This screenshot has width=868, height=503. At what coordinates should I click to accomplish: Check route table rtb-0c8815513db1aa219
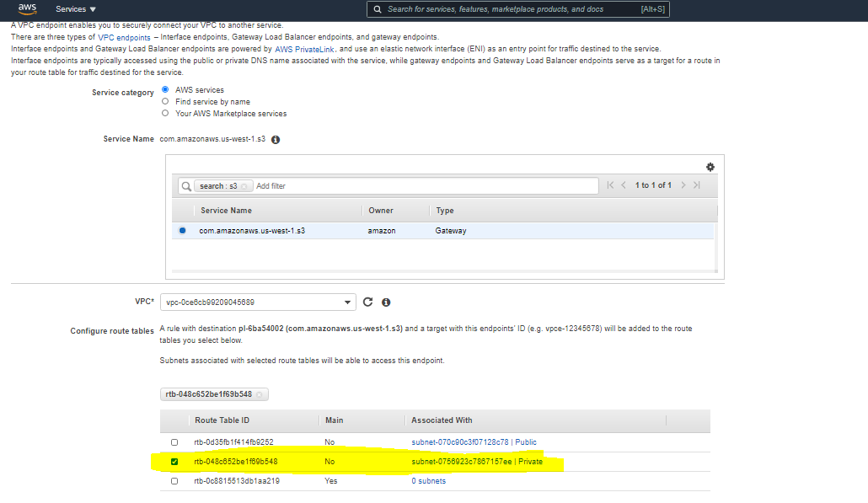tap(174, 481)
